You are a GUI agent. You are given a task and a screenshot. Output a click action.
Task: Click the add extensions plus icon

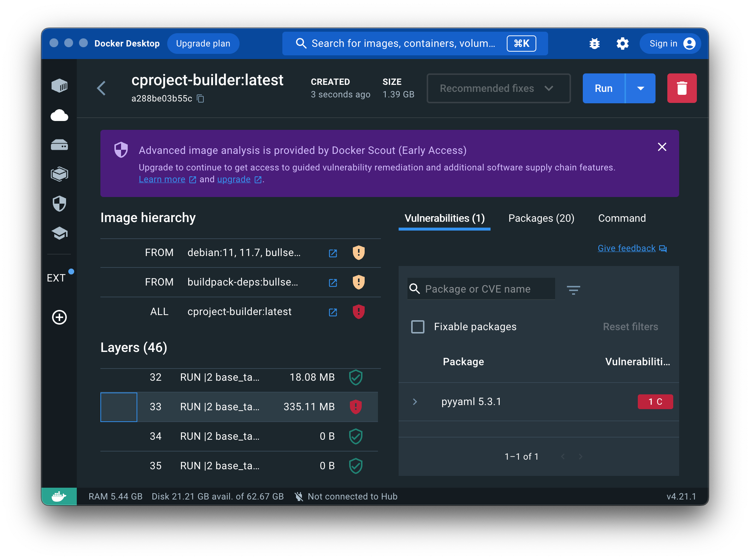[x=59, y=317]
